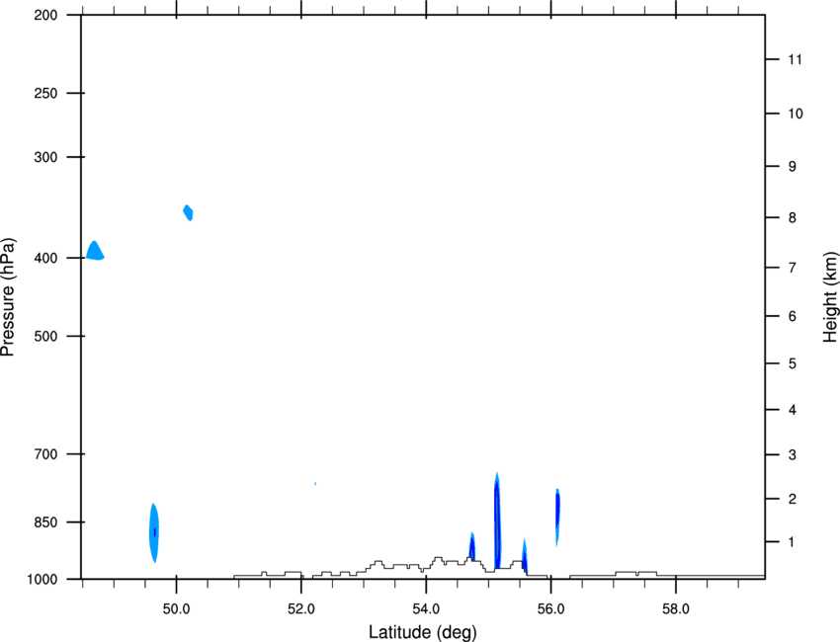Image resolution: width=840 pixels, height=642 pixels.
Task: Select pressure tick label 250
Action: pos(45,93)
